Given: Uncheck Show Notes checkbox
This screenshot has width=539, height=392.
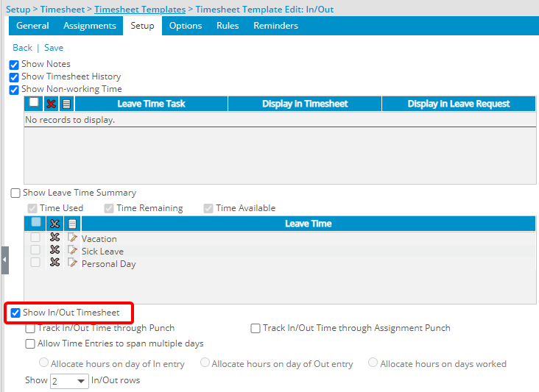Looking at the screenshot, I should (x=14, y=65).
